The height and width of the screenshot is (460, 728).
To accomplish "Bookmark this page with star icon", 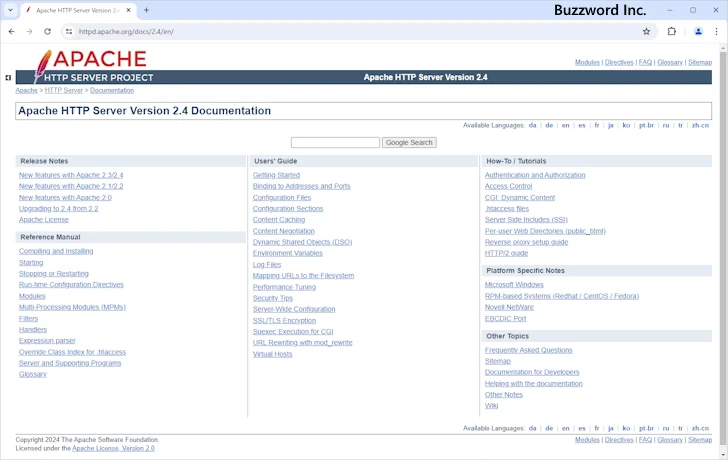I will 646,31.
